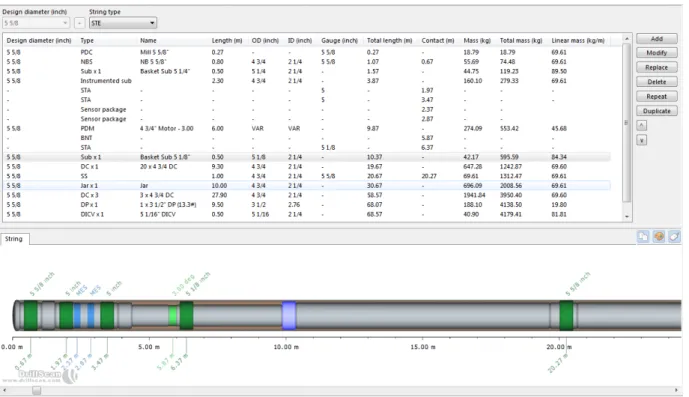Click the Type column header
Viewport: 689px width, 397px height.
[87, 40]
